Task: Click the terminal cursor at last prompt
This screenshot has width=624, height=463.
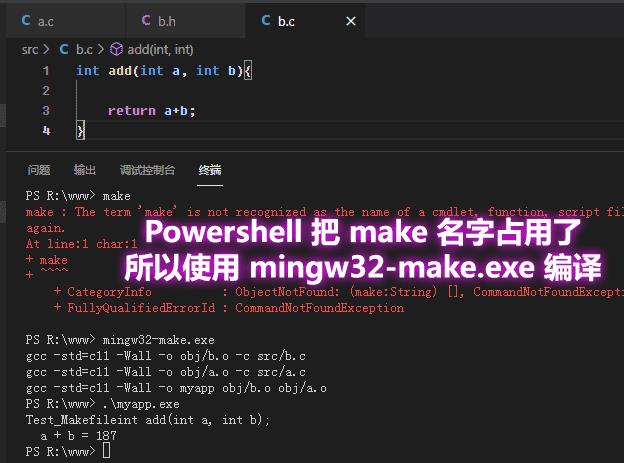Action: 106,451
